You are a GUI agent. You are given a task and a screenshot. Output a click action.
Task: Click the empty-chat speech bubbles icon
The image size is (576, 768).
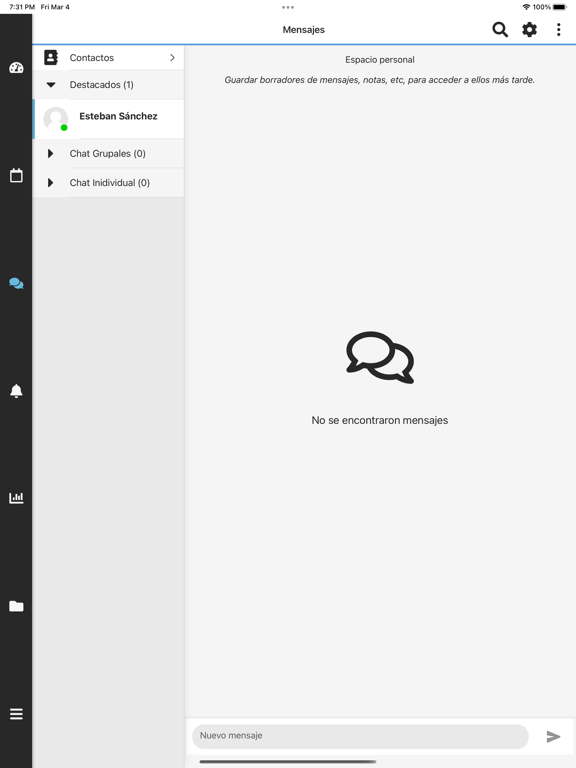[380, 358]
